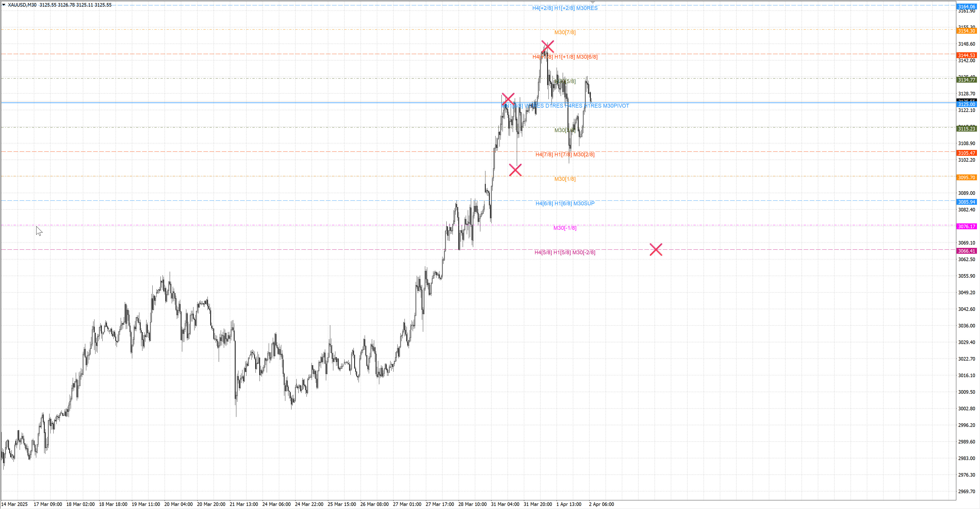Click the red X marker on the 3066.41 line
This screenshot has height=509, width=980.
click(656, 250)
